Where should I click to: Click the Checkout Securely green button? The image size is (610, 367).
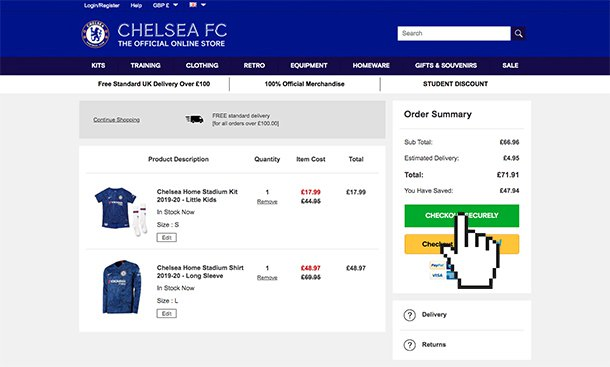pyautogui.click(x=461, y=216)
